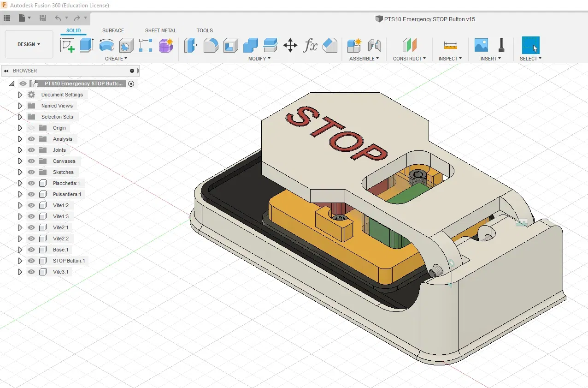This screenshot has width=588, height=388.
Task: Hide the Joints folder
Action: (31, 150)
